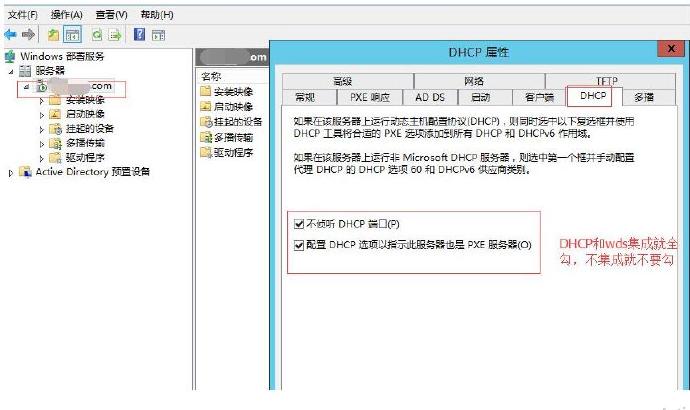Switch to the 网络 tab
The height and width of the screenshot is (410, 690).
click(479, 81)
